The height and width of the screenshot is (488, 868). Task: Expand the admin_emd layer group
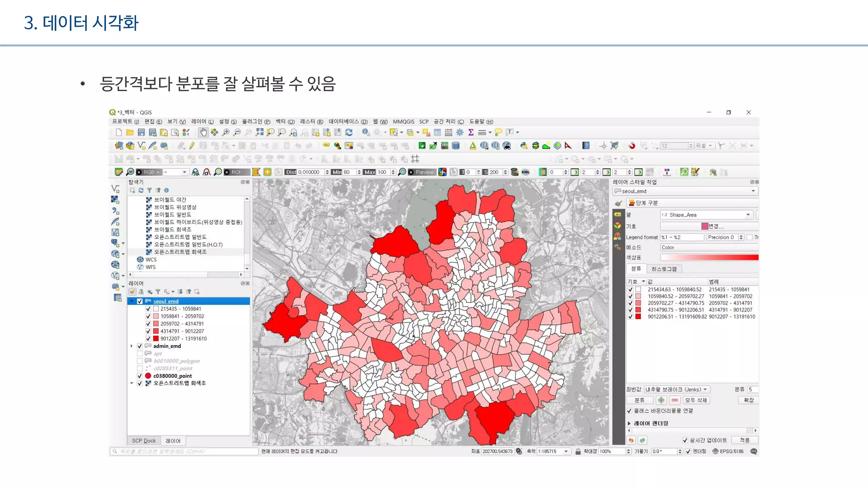coord(131,346)
